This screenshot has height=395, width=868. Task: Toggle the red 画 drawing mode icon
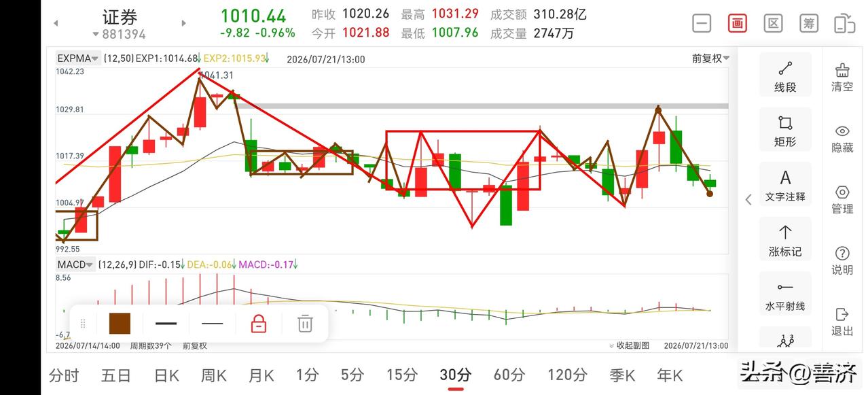[737, 23]
